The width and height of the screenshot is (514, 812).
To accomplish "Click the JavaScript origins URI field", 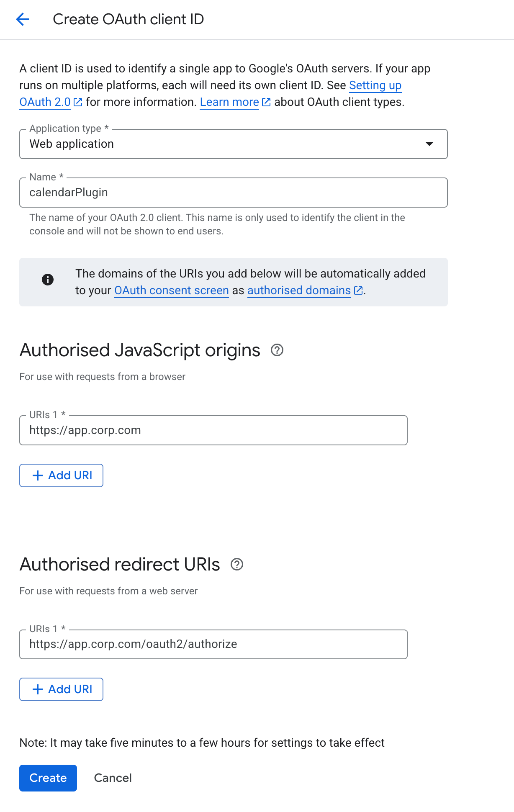I will (213, 430).
